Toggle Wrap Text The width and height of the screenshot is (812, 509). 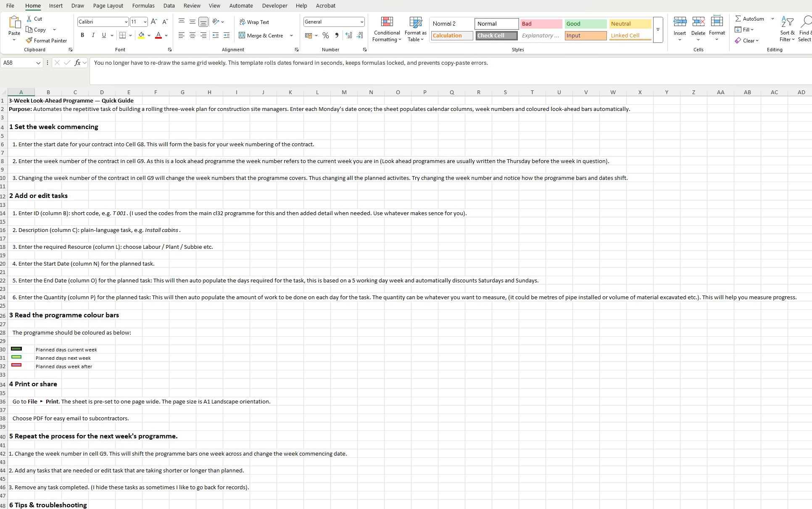tap(254, 22)
